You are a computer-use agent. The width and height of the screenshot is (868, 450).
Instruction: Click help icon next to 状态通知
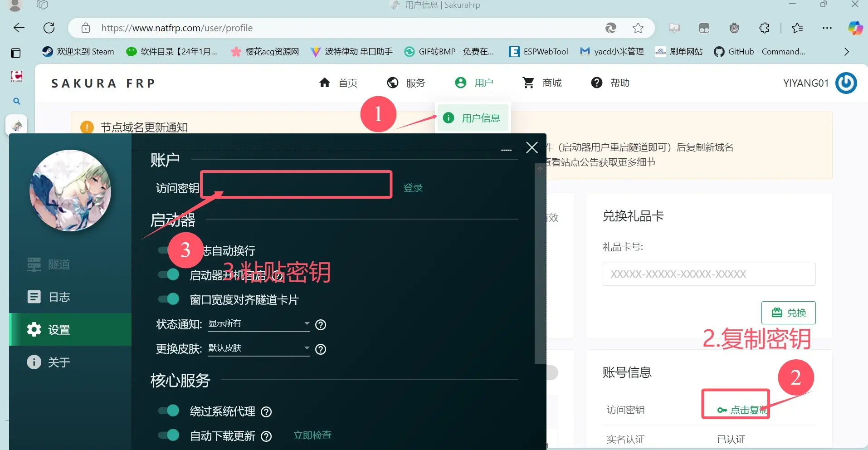321,325
